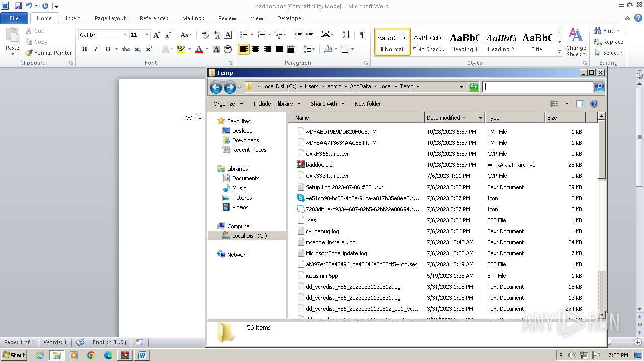Click the paragraph shading color bucket
This screenshot has width=644, height=362.
(x=328, y=49)
